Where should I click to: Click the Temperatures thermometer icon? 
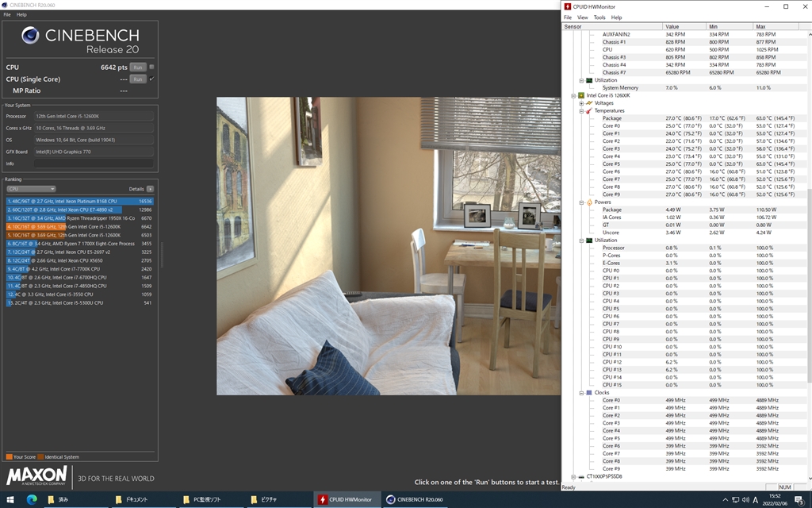(x=589, y=110)
